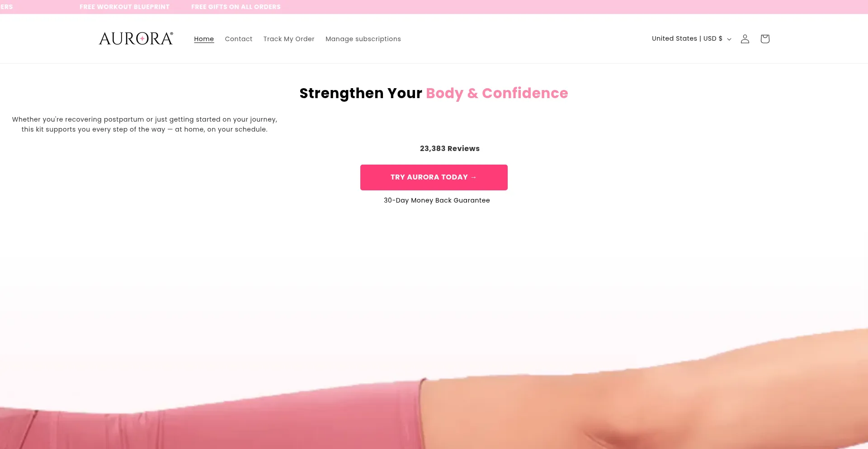
Task: Click the hero image of the arm
Action: tap(434, 389)
